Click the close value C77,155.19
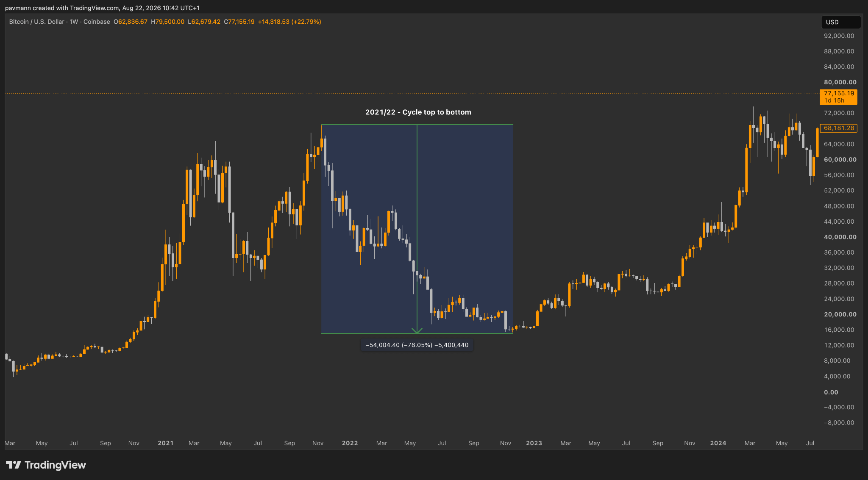This screenshot has width=868, height=480. 239,22
